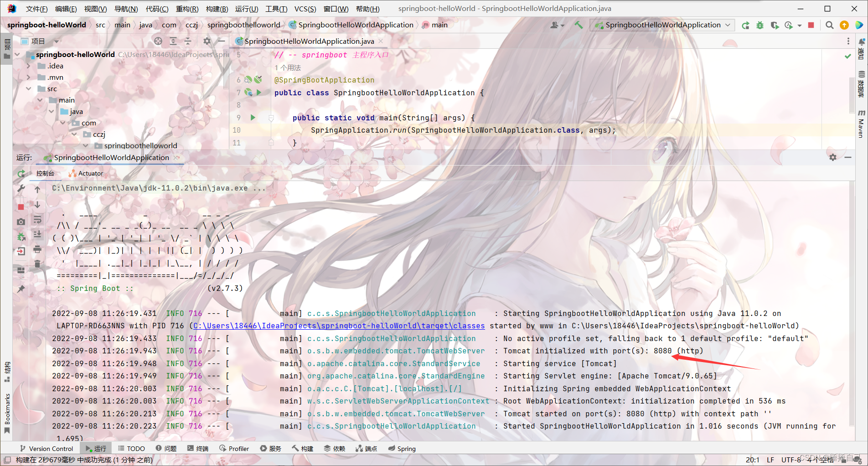The image size is (868, 466).
Task: Expand the .mvn folder
Action: click(x=29, y=78)
